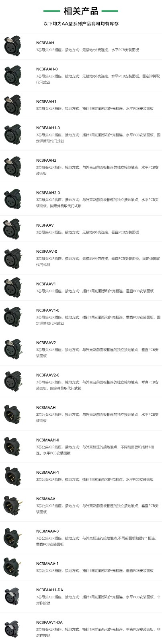162x644 pixels.
Task: View the NC3FAAV2 product thumbnail
Action: (x=12, y=349)
